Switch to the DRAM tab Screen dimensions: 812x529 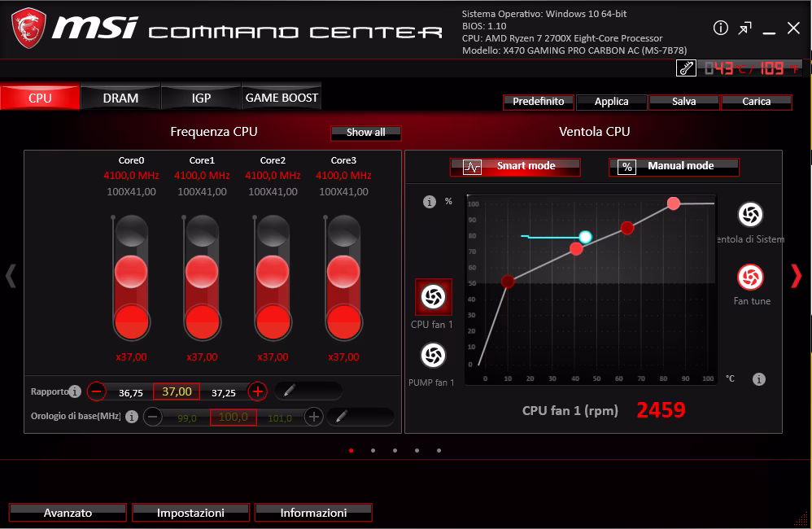[x=120, y=97]
